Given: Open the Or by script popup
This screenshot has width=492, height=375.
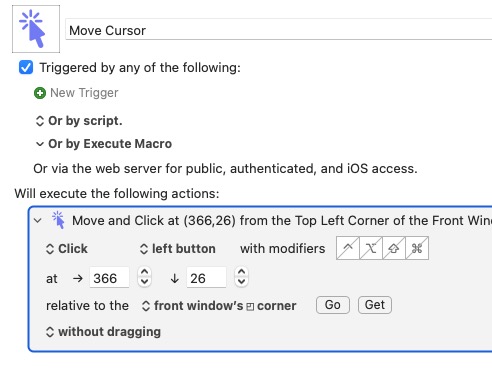Looking at the screenshot, I should 79,121.
